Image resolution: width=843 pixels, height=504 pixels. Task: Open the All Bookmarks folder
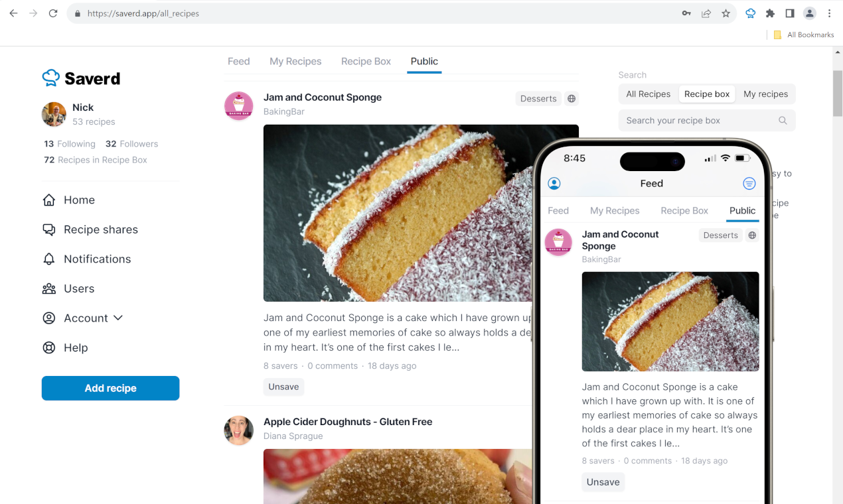[x=804, y=34]
